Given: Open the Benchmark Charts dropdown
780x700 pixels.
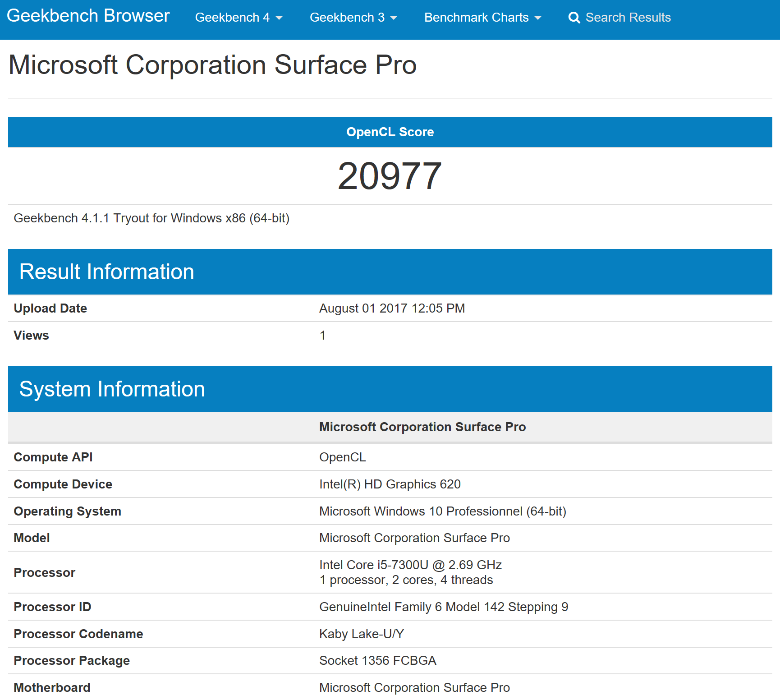Looking at the screenshot, I should (482, 18).
